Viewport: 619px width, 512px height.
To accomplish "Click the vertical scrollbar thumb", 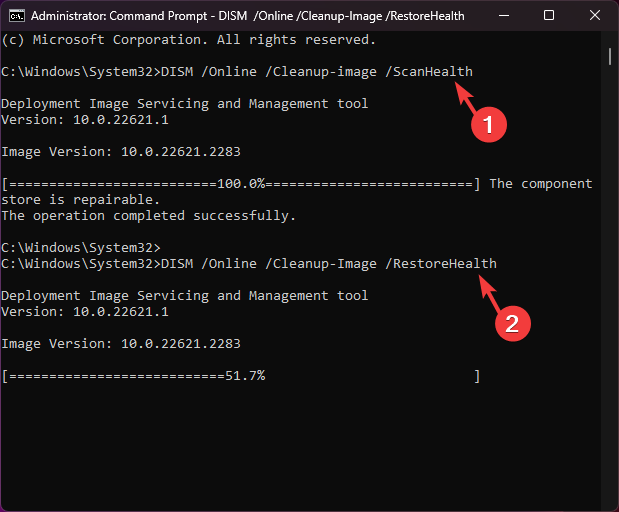I will coord(609,53).
